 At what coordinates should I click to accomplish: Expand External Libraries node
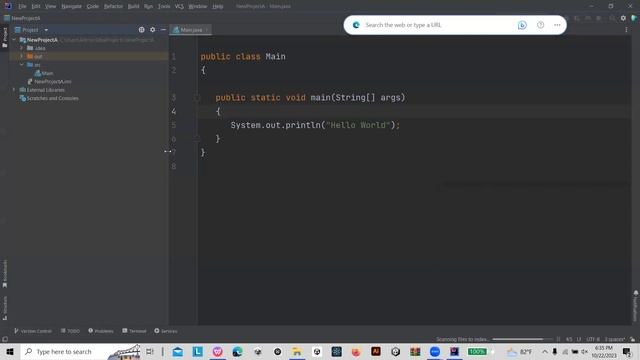coord(14,90)
